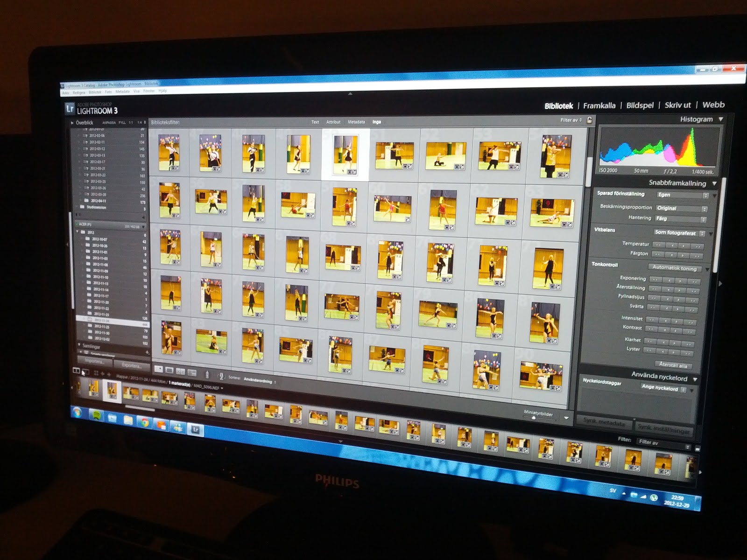
Task: Select the spray can painter tool
Action: [207, 374]
